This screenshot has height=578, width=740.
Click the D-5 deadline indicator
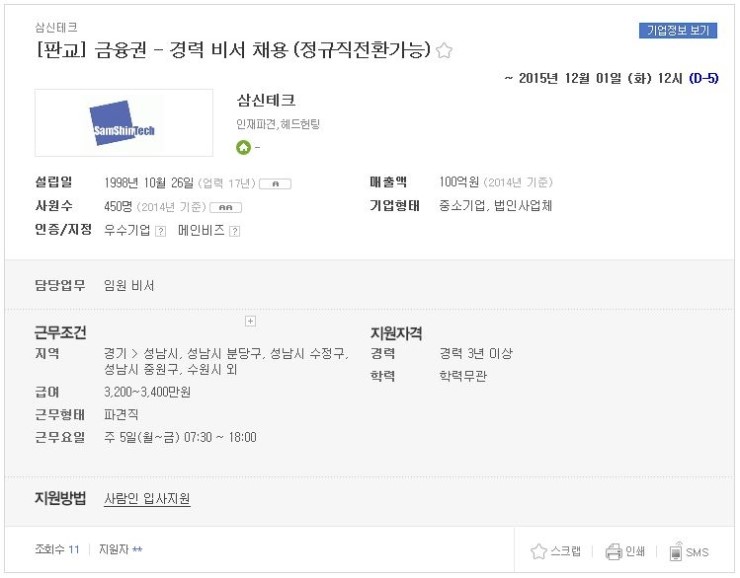(x=704, y=78)
